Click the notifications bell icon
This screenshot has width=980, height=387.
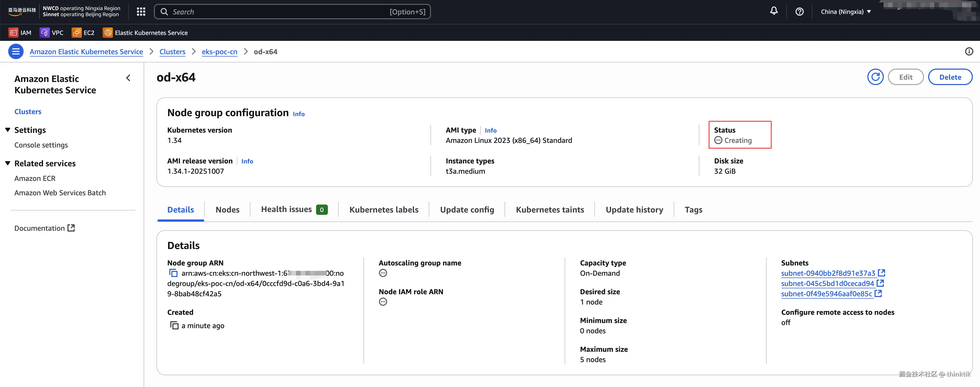[x=774, y=11]
